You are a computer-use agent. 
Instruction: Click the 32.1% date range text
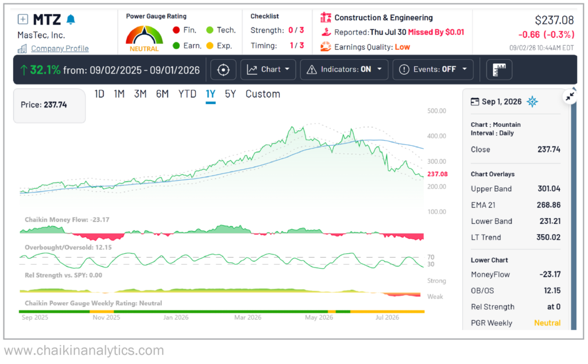[x=110, y=70]
